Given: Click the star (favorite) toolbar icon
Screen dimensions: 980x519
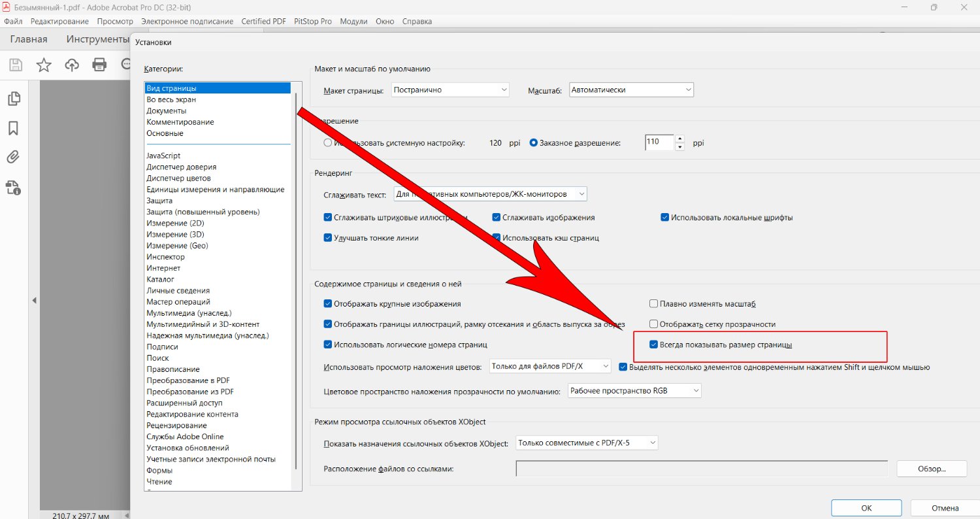Looking at the screenshot, I should point(44,64).
